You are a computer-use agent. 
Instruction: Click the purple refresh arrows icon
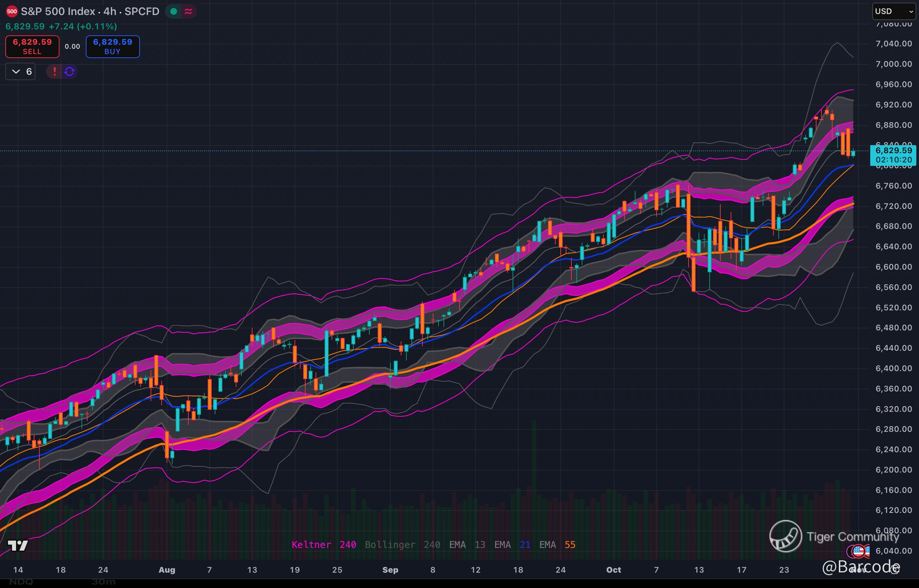point(69,71)
